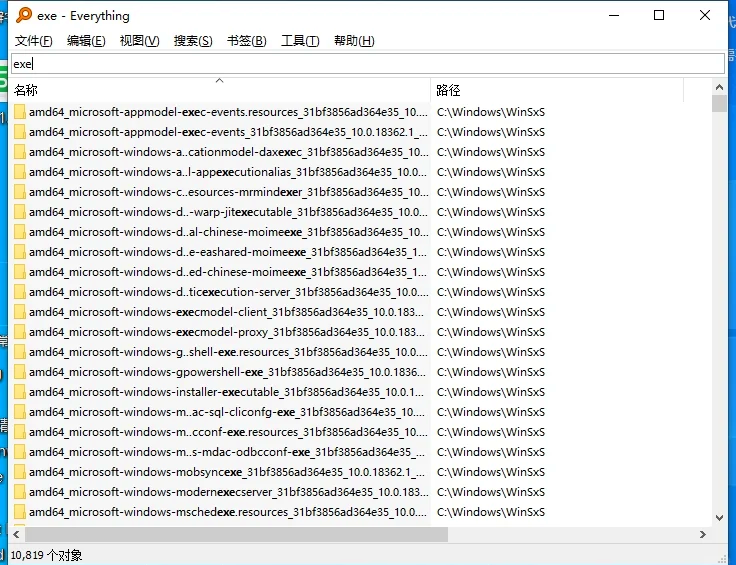Screen dimensions: 736x565
Task: Click folder icon of execmodel-client row
Action: click(20, 312)
